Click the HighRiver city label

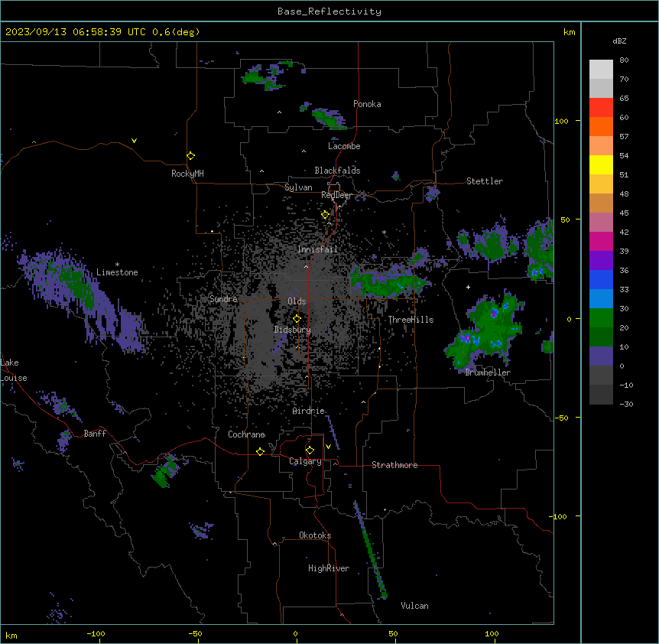pyautogui.click(x=329, y=568)
